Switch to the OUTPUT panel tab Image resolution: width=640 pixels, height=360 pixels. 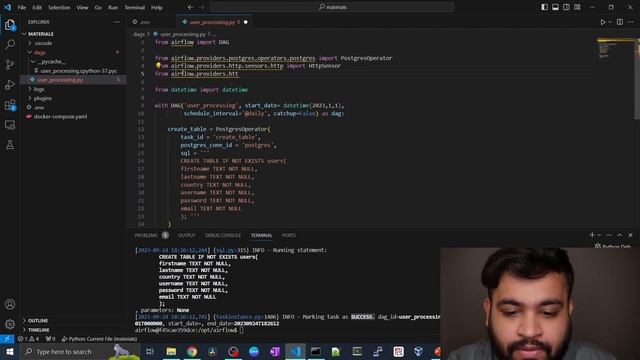coord(187,235)
